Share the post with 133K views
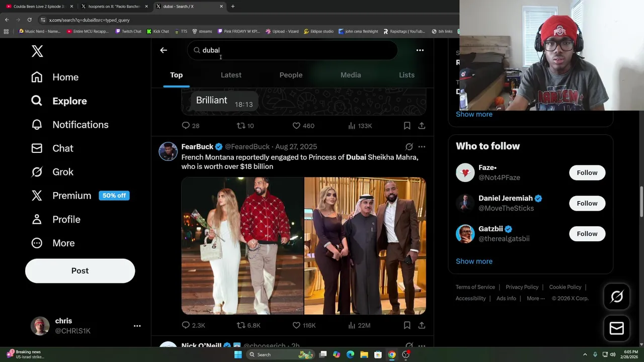 point(422,126)
